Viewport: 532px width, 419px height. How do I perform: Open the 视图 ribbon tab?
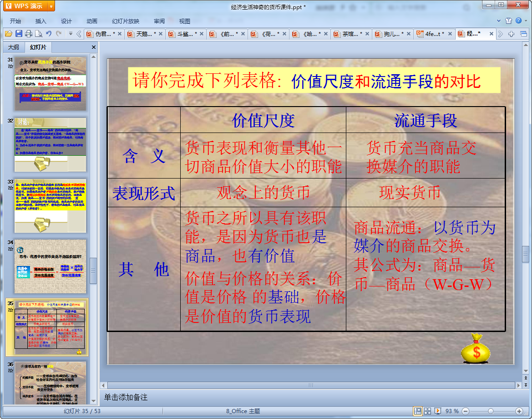[x=185, y=21]
